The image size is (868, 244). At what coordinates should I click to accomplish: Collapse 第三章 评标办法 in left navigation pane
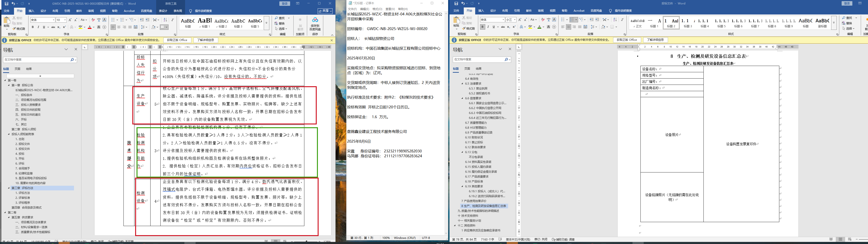tap(9, 188)
